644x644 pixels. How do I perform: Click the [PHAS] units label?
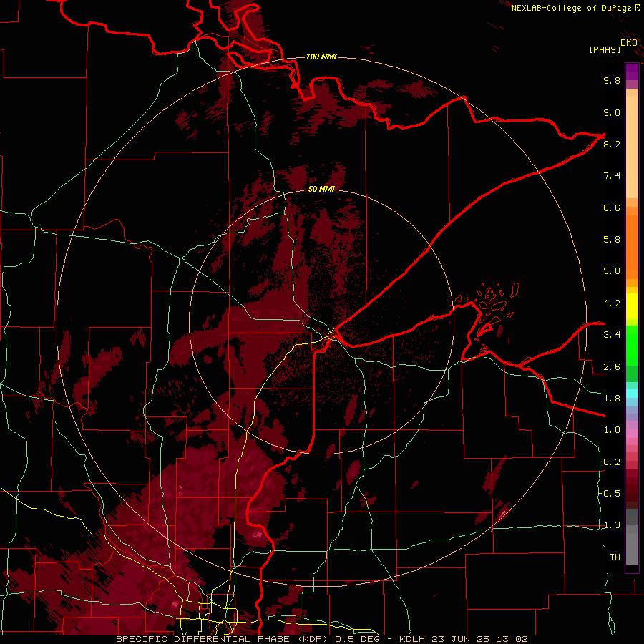coord(605,49)
